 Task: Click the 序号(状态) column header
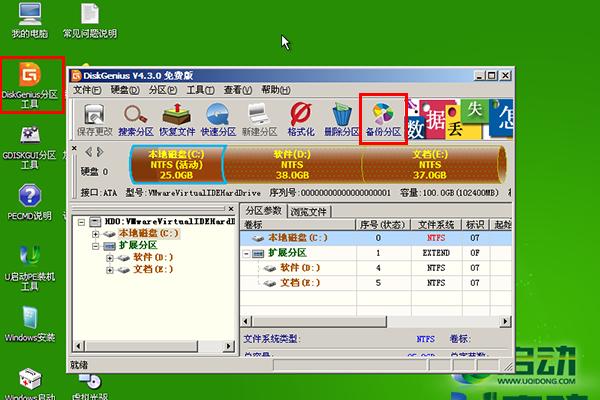[x=383, y=225]
